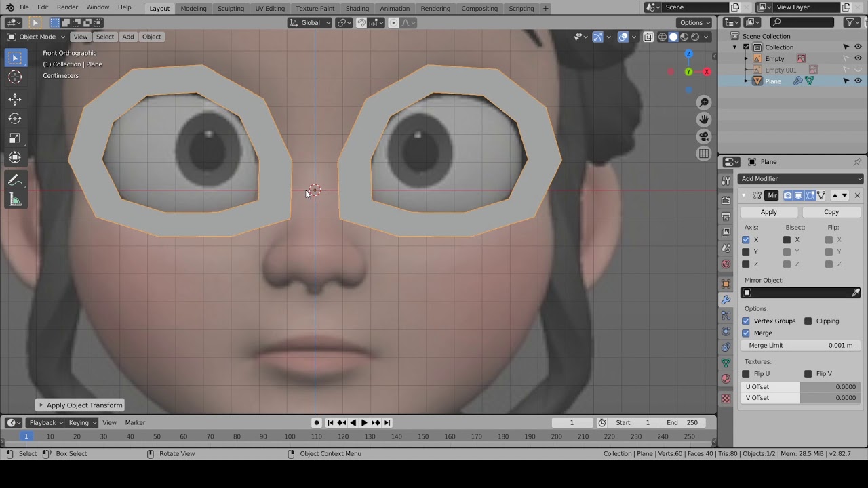Open the Active Tool properties tab
Image resolution: width=868 pixels, height=488 pixels.
tap(726, 182)
